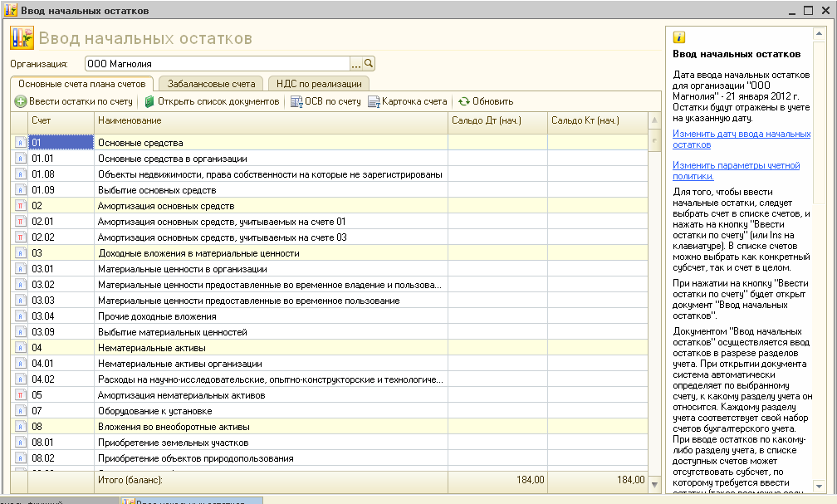Click the document list icon beside 'Открыть список документов'

(x=149, y=101)
